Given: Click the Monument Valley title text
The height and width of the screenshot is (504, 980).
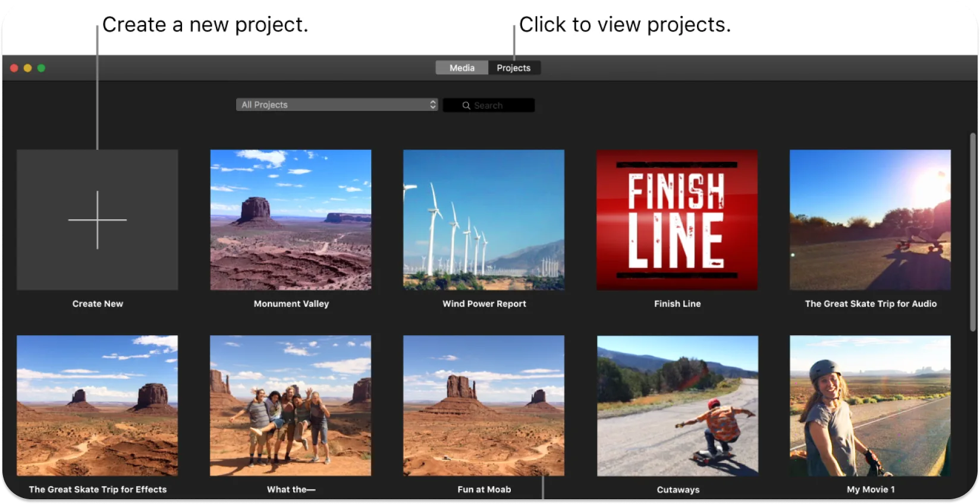Looking at the screenshot, I should pyautogui.click(x=291, y=304).
